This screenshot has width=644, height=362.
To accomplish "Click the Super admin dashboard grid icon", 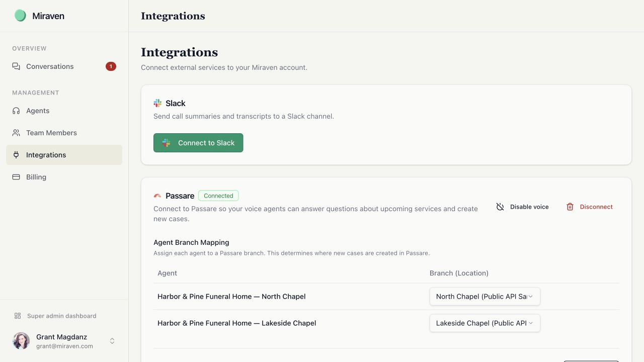I will tap(18, 316).
